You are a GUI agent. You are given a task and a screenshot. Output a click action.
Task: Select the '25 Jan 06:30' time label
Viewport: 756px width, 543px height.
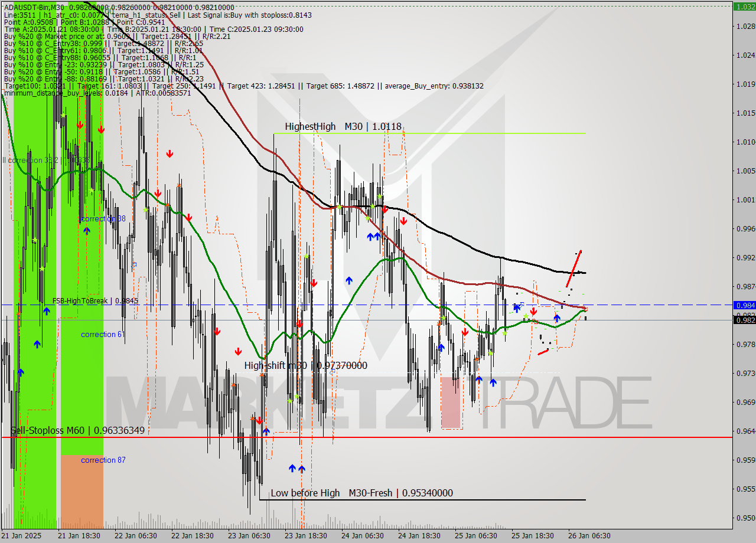coord(476,536)
